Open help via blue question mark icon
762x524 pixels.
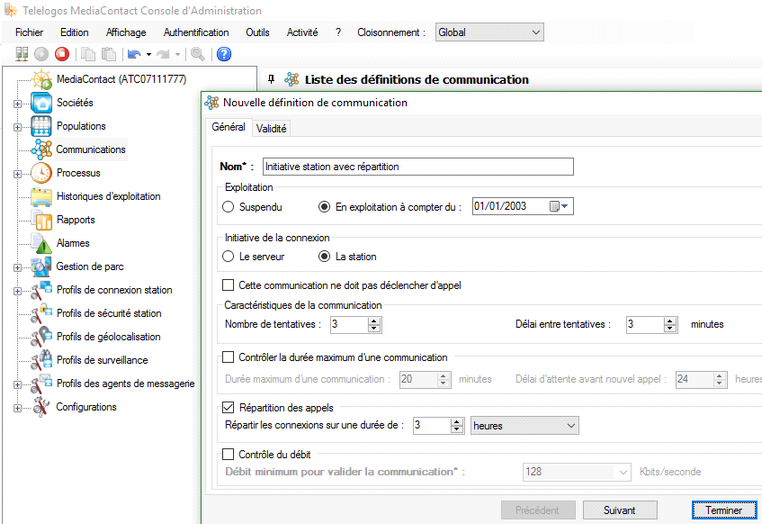pyautogui.click(x=224, y=54)
